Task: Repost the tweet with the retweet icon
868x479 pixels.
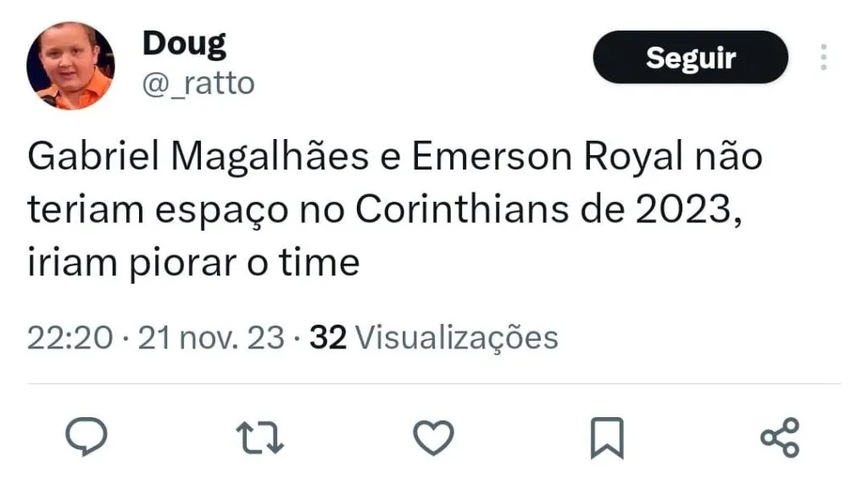Action: coord(260,437)
